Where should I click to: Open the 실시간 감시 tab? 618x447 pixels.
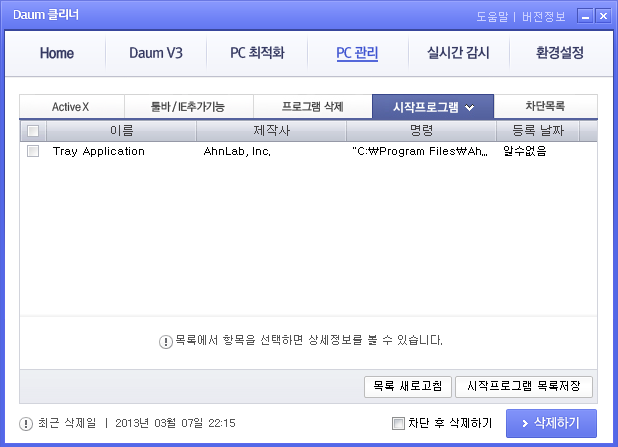point(458,53)
